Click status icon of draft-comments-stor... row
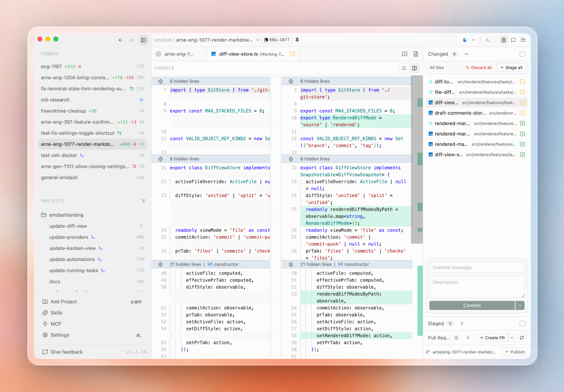Image resolution: width=564 pixels, height=392 pixels. 523,113
